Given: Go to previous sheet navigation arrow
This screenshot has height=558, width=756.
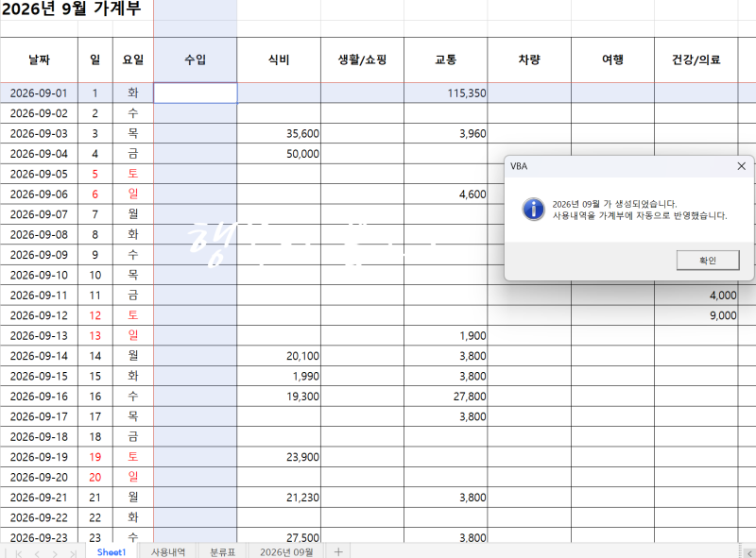Looking at the screenshot, I should [x=37, y=553].
